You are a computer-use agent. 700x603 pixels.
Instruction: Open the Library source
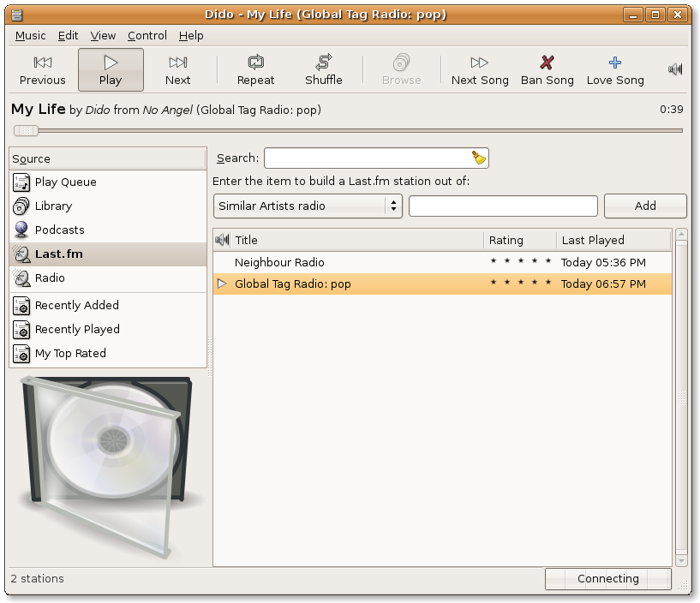pyautogui.click(x=108, y=206)
